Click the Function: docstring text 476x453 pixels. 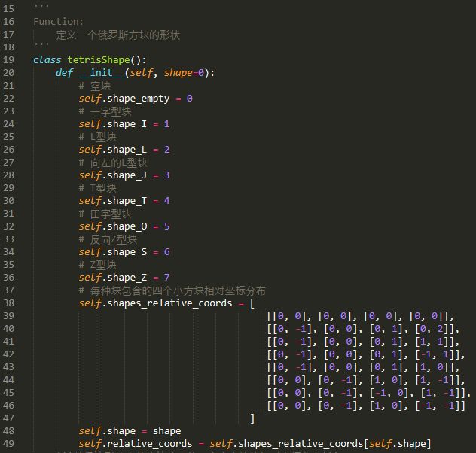click(59, 22)
